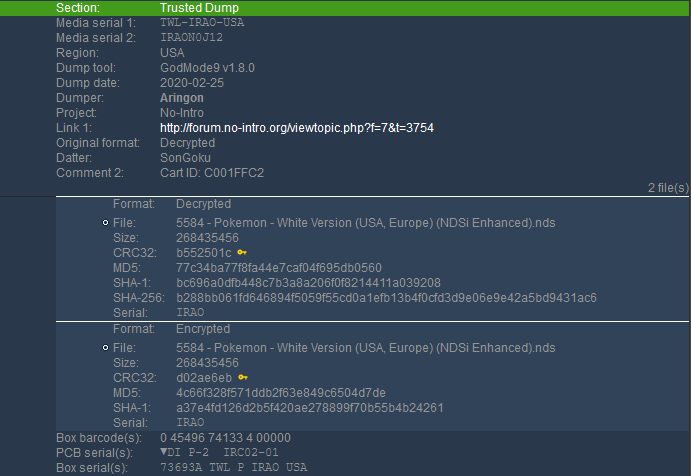Select box serial 73693A TWL P IRAO USA
Screen dimensions: 691x476
click(234, 468)
